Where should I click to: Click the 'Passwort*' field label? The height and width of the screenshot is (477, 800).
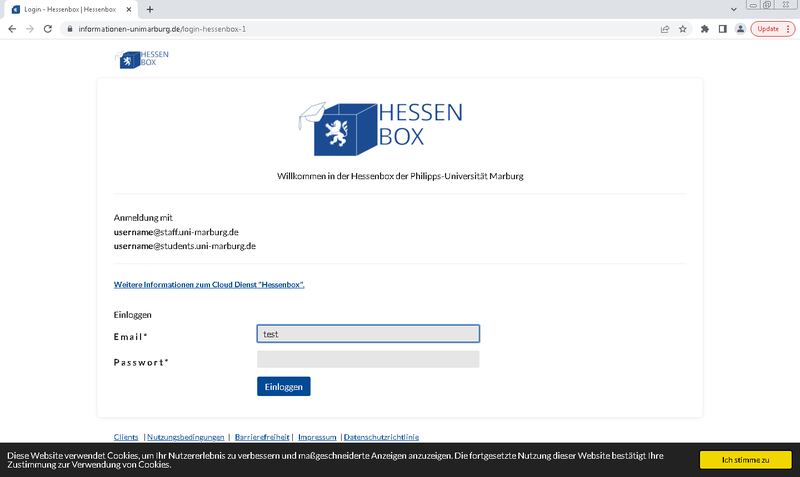coord(141,362)
